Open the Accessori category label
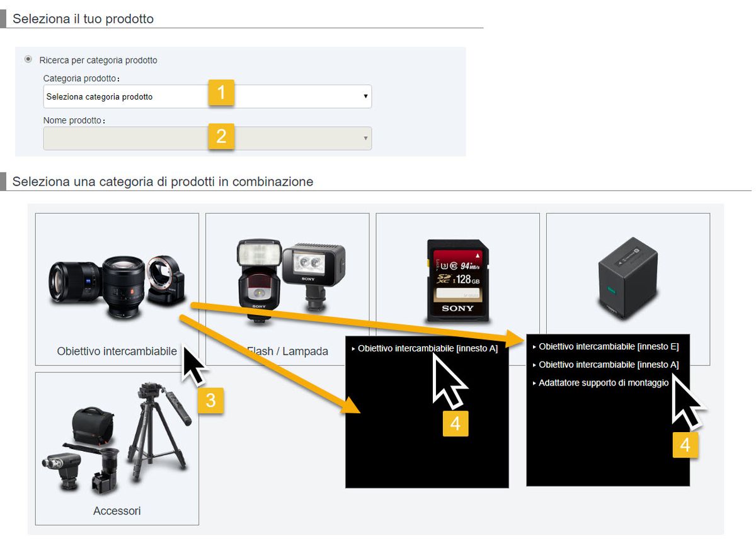 point(117,511)
